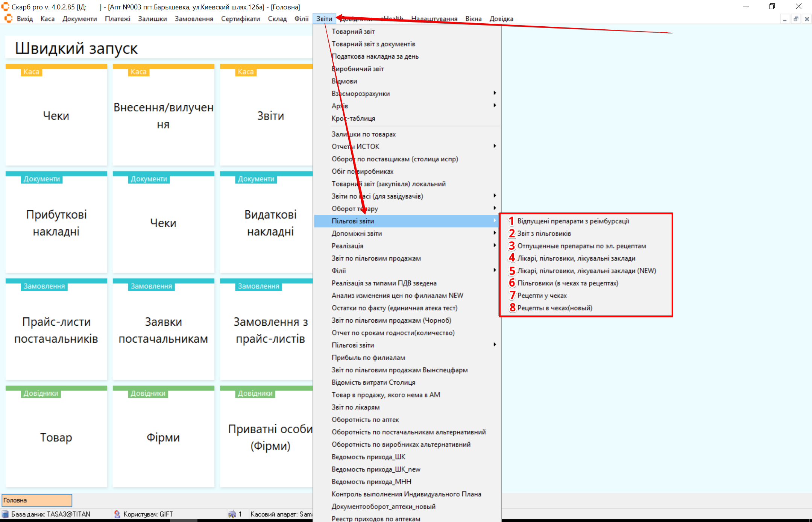The image size is (812, 522).
Task: Click the user icon beside Користувач: GIFT
Action: pos(117,514)
